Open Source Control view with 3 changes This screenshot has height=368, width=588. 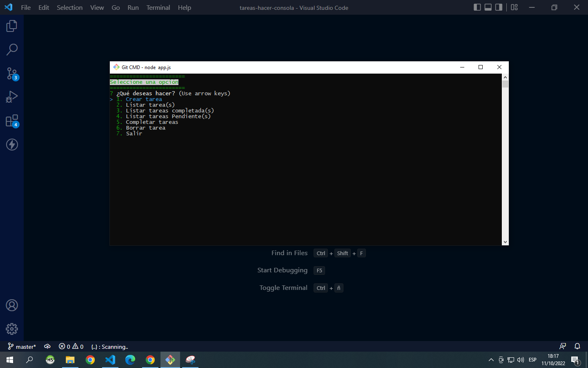point(12,74)
